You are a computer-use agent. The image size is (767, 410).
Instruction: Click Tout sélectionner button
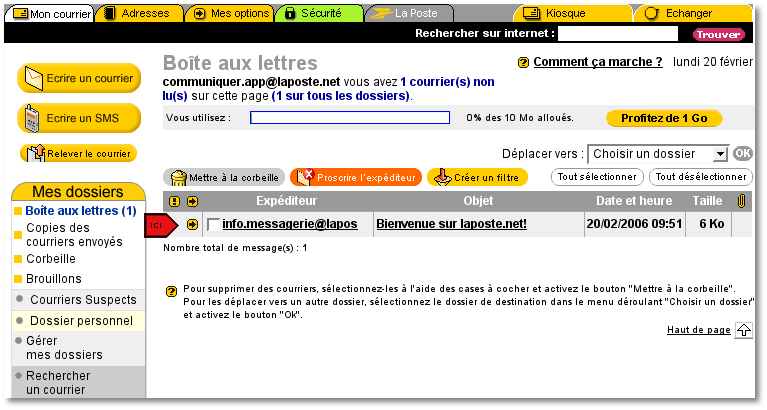click(x=597, y=177)
